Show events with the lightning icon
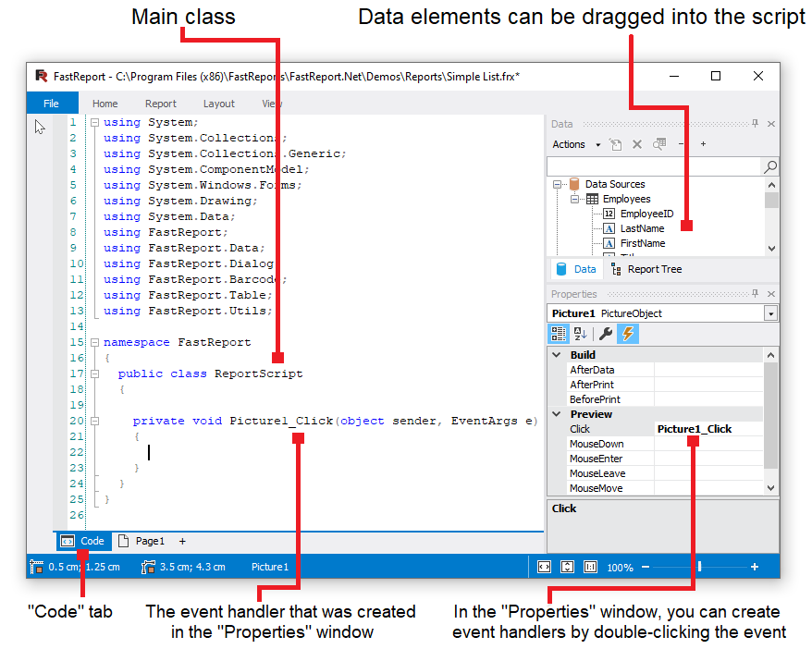The image size is (812, 649). coord(628,334)
